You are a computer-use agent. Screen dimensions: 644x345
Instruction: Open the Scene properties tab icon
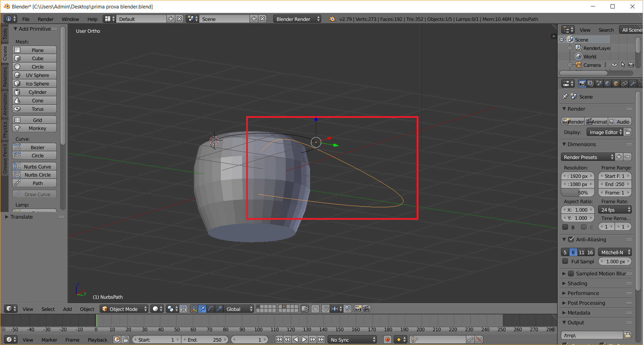[x=599, y=84]
